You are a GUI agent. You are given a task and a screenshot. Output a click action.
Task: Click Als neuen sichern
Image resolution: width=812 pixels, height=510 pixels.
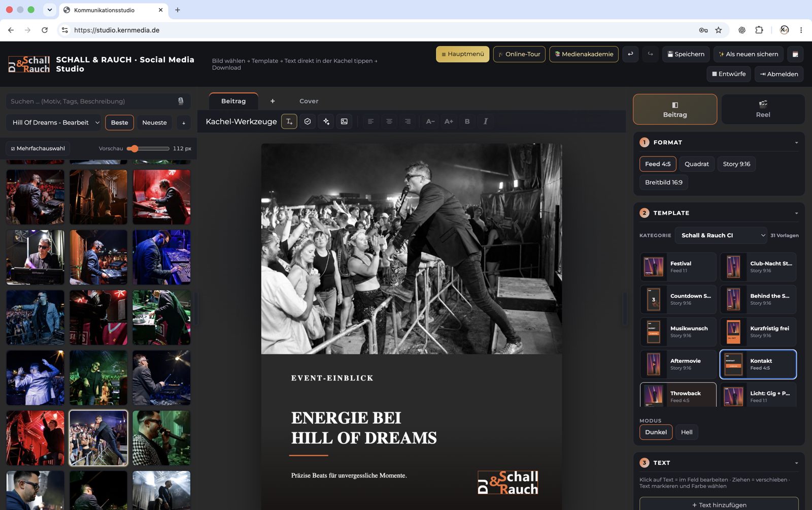coord(749,54)
